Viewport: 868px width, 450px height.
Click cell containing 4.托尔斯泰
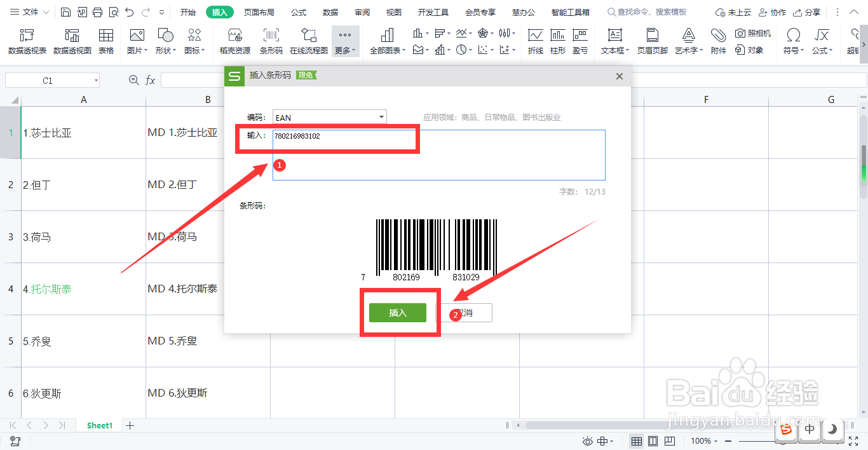point(83,289)
